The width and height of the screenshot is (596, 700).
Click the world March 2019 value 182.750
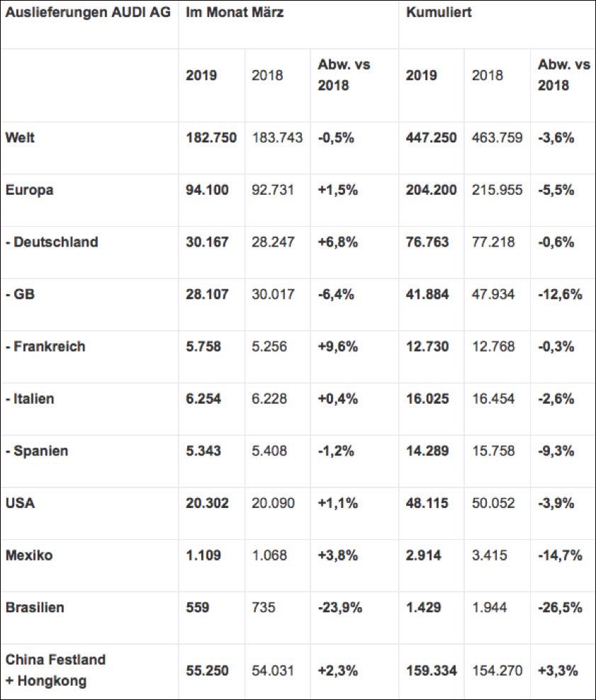[x=211, y=137]
